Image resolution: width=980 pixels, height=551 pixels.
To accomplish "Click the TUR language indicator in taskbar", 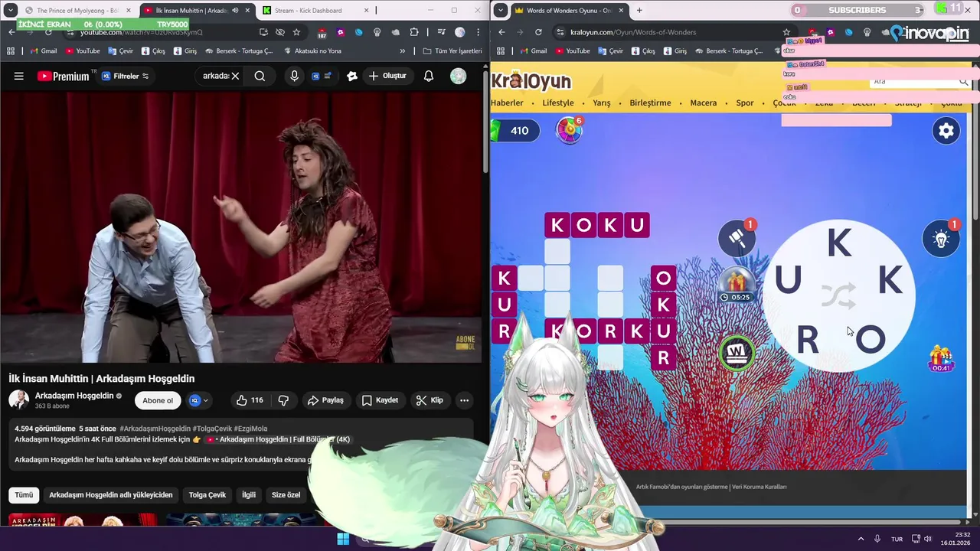I will (897, 539).
